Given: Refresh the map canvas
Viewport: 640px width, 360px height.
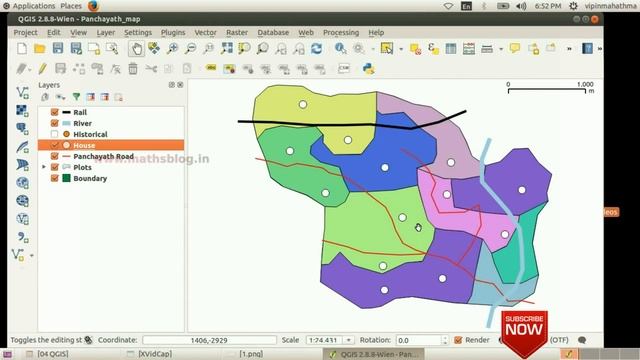Looking at the screenshot, I should 316,49.
